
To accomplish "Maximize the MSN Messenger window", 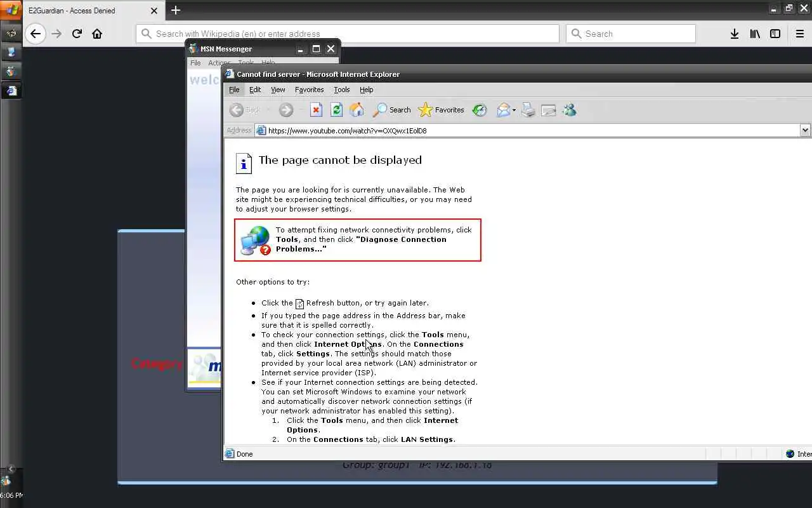I will pos(316,49).
